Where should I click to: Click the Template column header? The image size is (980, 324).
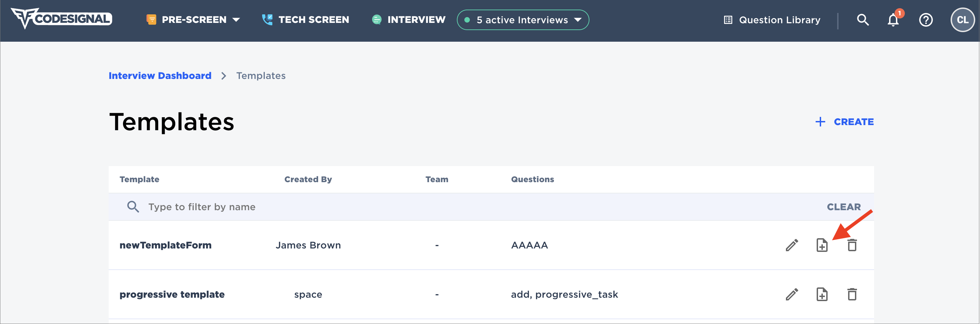point(139,179)
